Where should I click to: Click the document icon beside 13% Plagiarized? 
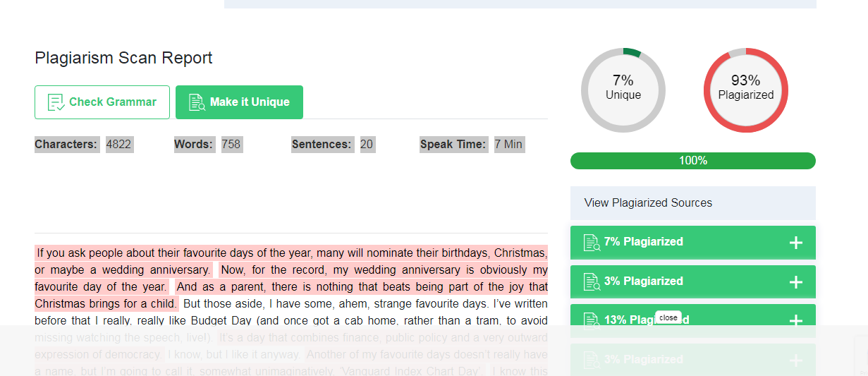pos(592,321)
